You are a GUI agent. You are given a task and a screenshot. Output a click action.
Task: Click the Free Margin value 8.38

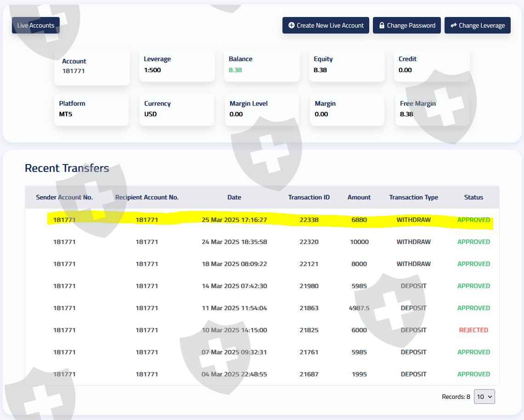tap(406, 114)
